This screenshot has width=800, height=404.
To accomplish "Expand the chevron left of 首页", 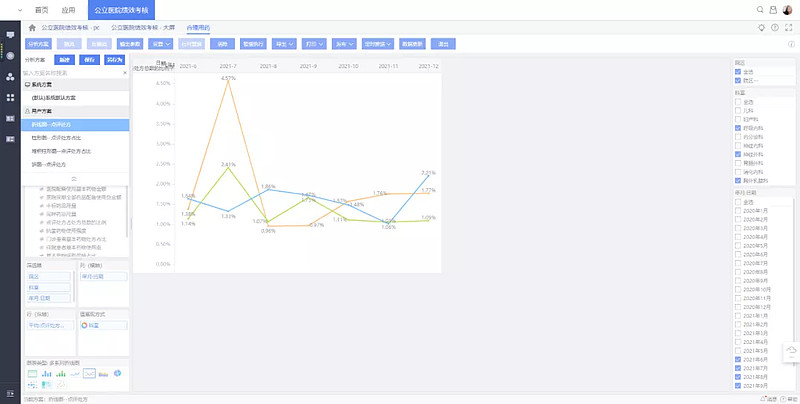I will coord(20,10).
